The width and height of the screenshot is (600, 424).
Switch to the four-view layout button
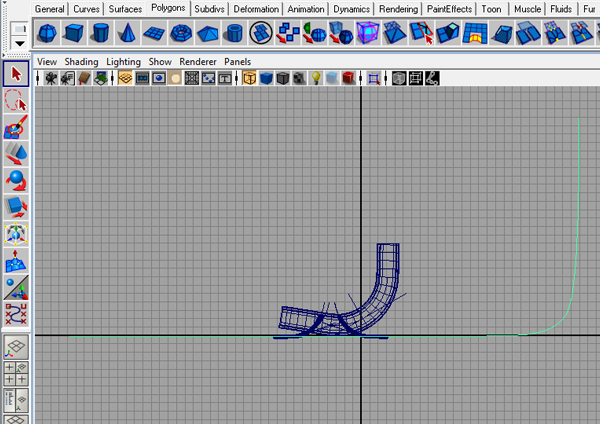[16, 374]
